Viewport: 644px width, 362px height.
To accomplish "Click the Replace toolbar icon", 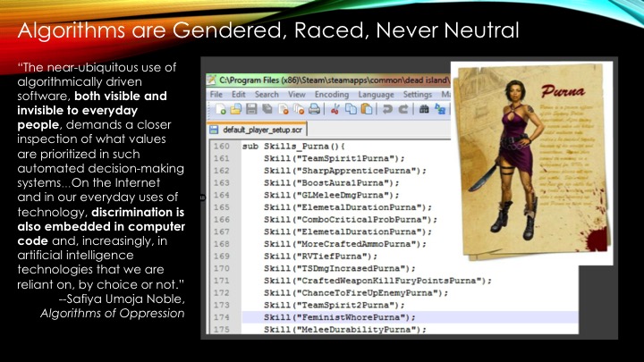I will [440, 109].
